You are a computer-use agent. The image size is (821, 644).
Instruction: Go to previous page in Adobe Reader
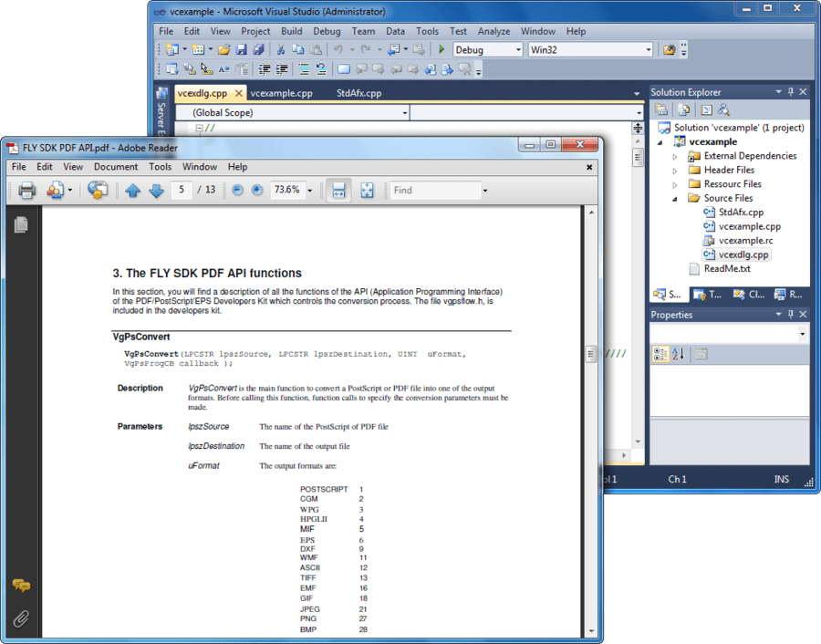click(x=132, y=190)
